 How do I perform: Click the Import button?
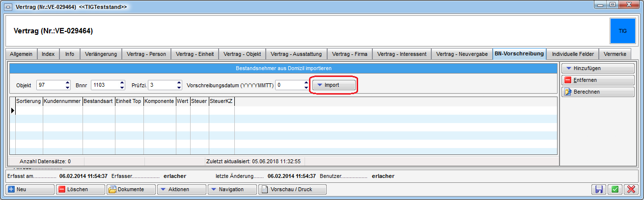click(x=334, y=85)
